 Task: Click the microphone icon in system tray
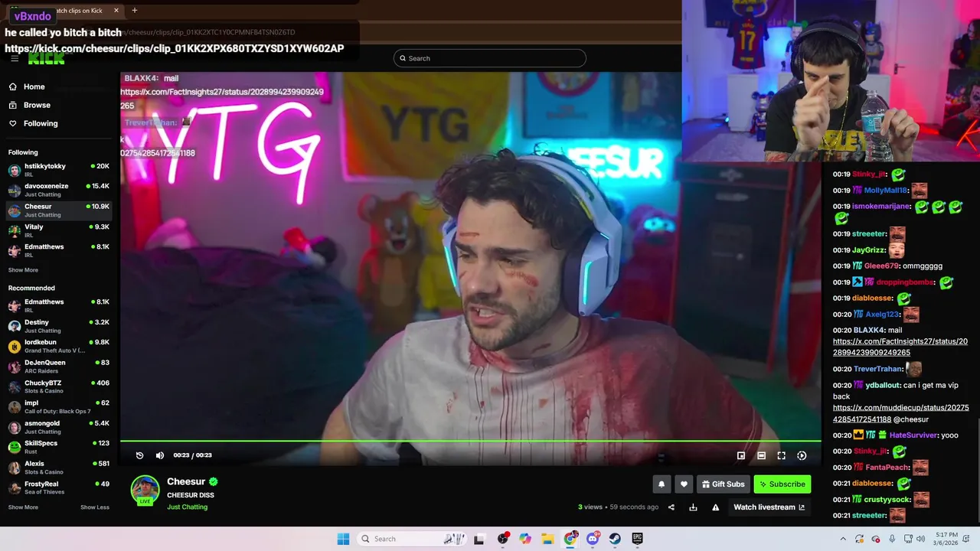pyautogui.click(x=892, y=539)
